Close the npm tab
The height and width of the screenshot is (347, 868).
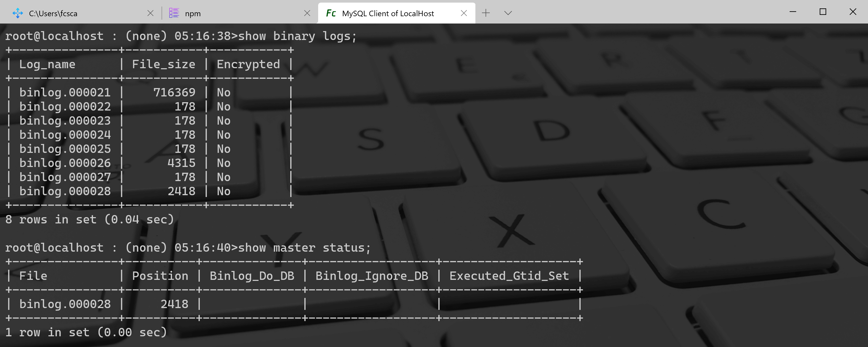pyautogui.click(x=307, y=13)
